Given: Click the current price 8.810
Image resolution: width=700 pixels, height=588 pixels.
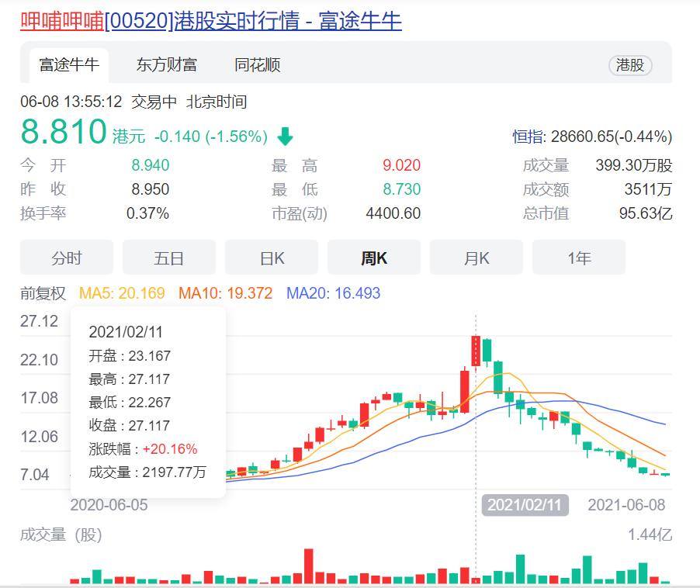Looking at the screenshot, I should tap(64, 132).
